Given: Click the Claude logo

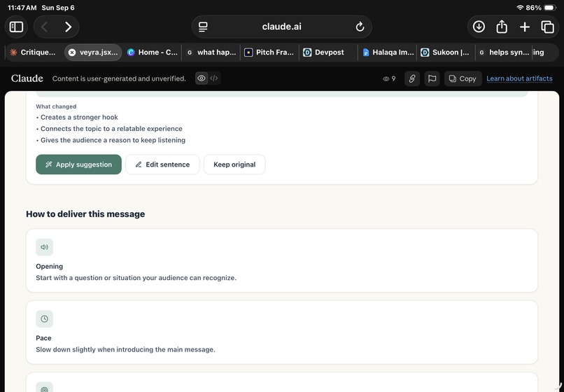Looking at the screenshot, I should [27, 78].
